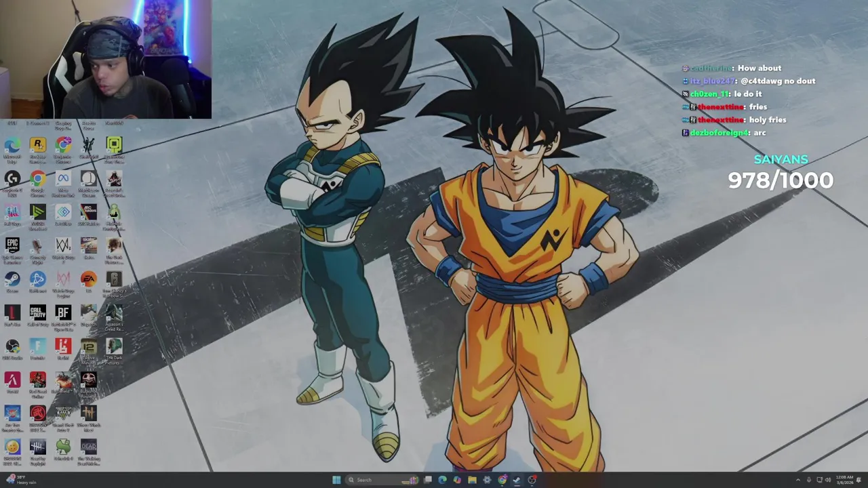Open the Windows Start menu
This screenshot has width=868, height=488.
(336, 480)
